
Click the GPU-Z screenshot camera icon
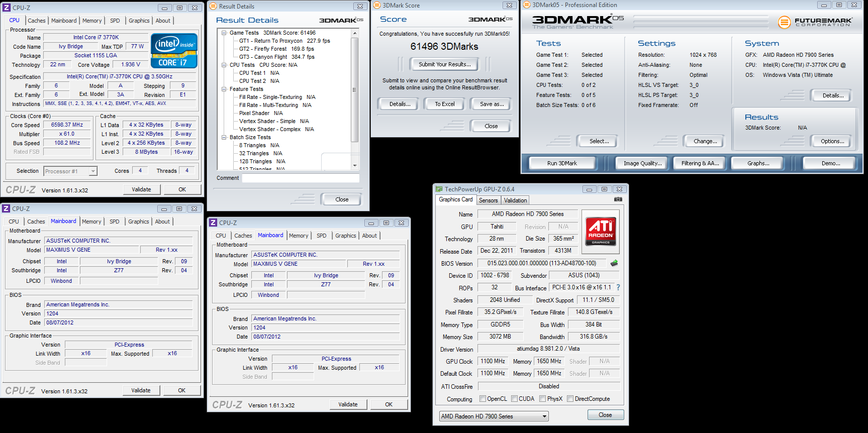point(618,199)
